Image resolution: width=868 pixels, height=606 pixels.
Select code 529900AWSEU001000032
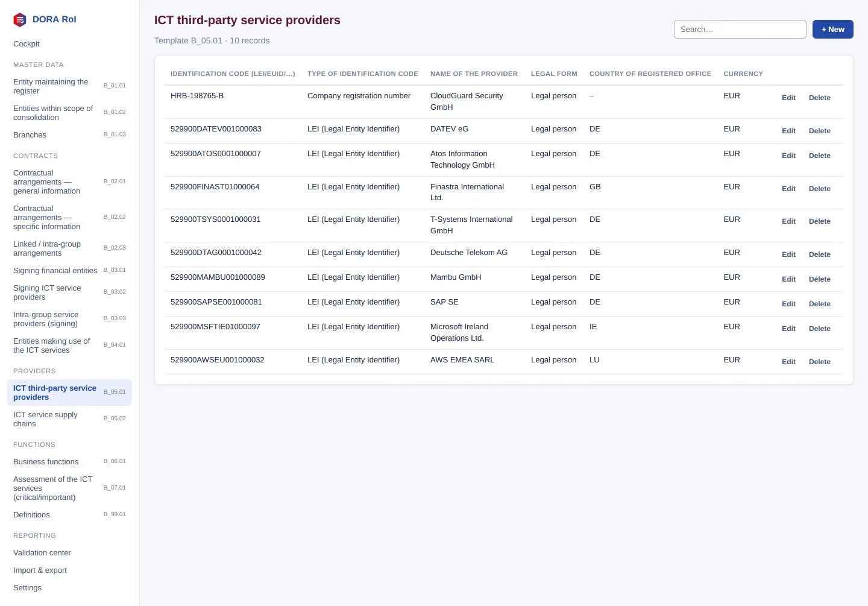click(218, 360)
